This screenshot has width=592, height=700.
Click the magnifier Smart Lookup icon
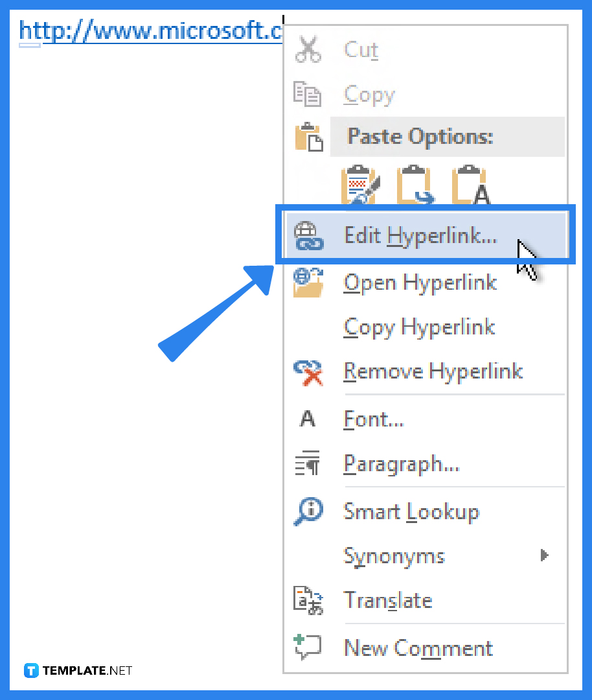(308, 511)
